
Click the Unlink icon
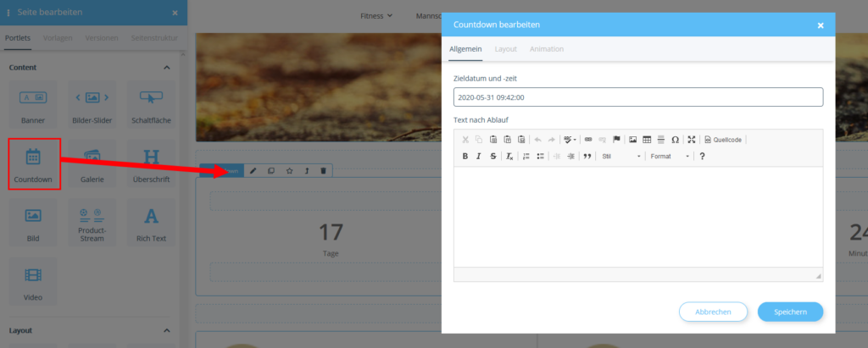[x=603, y=140]
